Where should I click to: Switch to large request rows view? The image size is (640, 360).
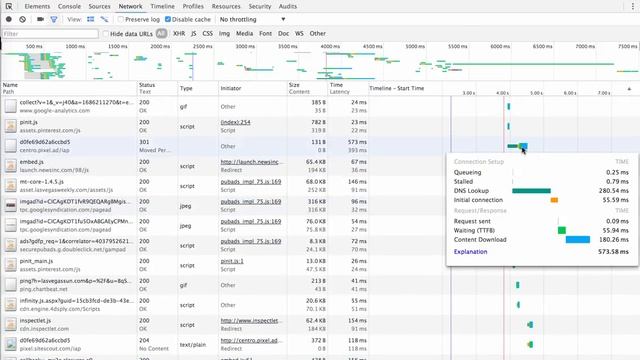pyautogui.click(x=91, y=19)
